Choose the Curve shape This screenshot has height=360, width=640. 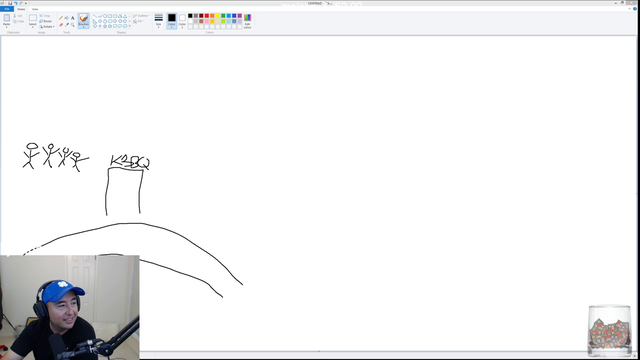point(100,16)
